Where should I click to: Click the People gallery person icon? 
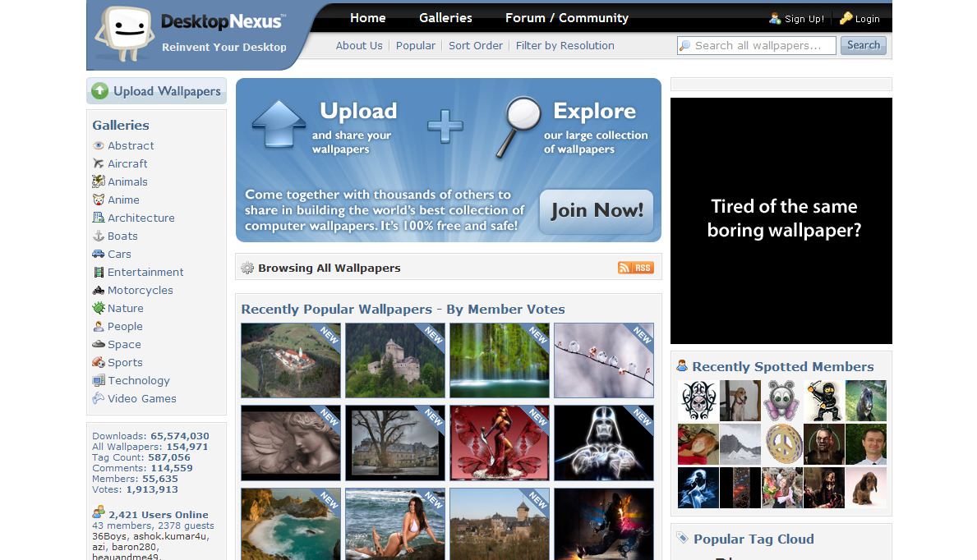click(99, 327)
